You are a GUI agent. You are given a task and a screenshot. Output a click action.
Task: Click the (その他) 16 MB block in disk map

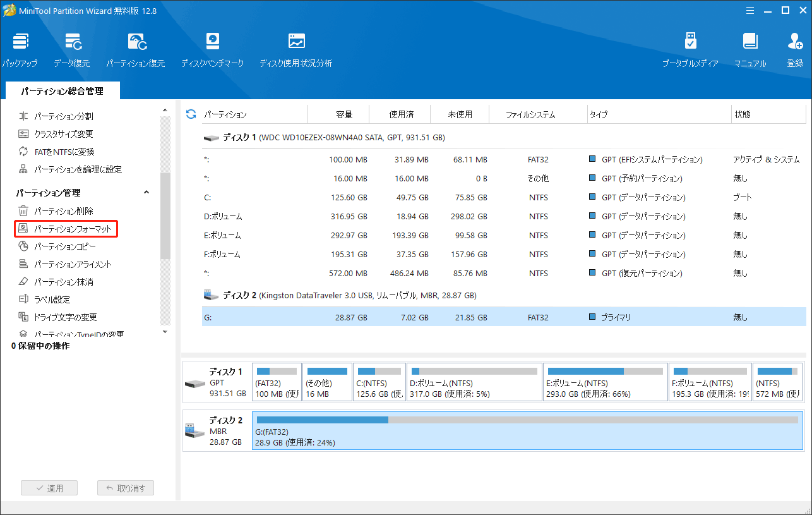click(327, 382)
